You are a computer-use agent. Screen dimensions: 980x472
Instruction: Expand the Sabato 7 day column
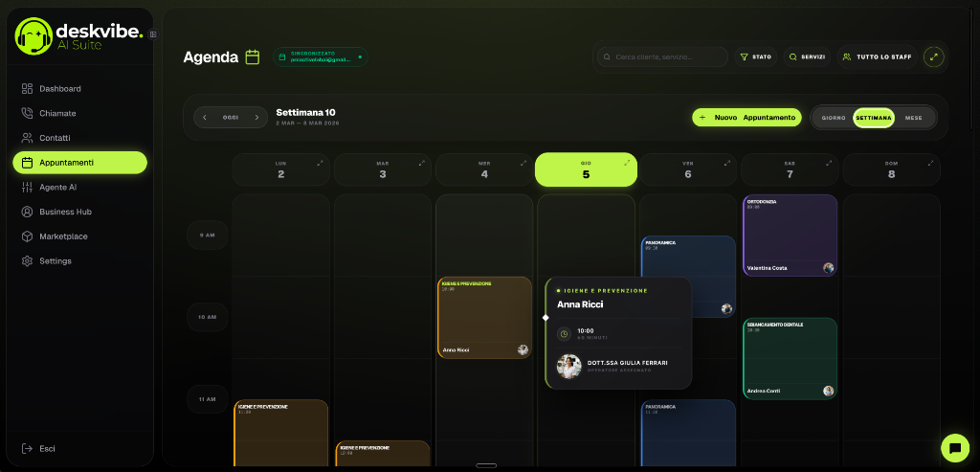coord(830,163)
